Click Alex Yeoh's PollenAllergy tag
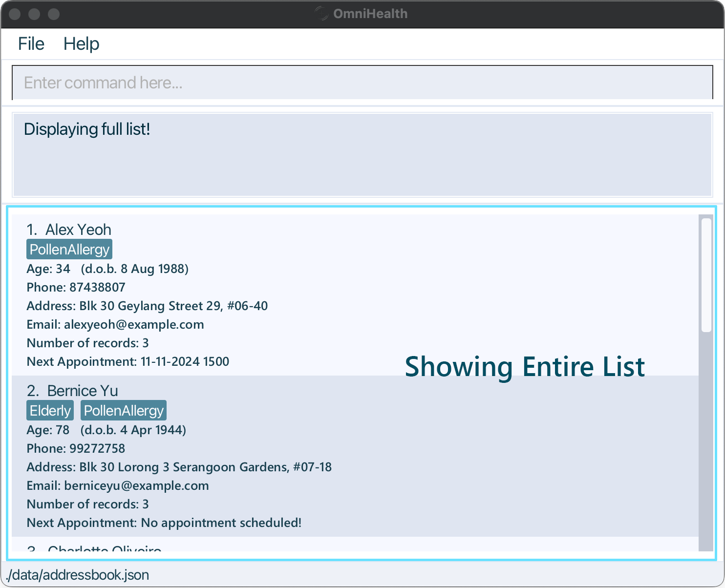Screen dimensions: 725x588 pos(69,250)
